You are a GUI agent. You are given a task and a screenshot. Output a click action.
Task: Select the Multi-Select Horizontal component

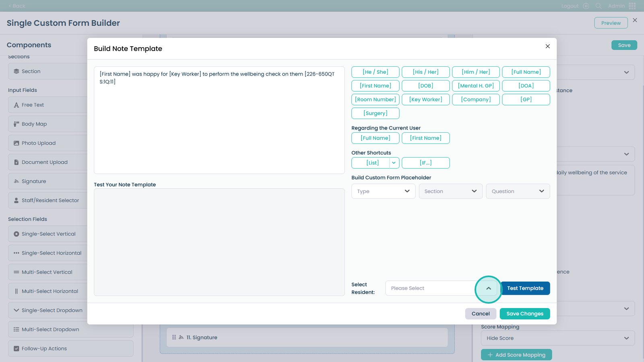coord(70,291)
